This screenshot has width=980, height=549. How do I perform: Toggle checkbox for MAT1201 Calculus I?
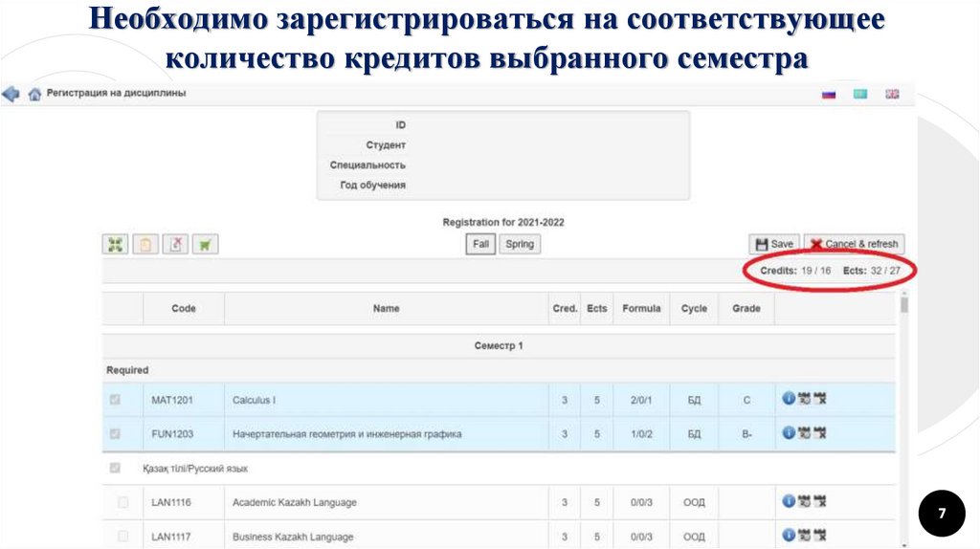116,400
